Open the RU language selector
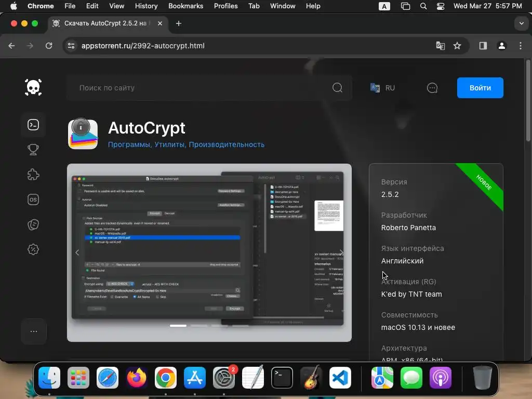 (x=383, y=88)
